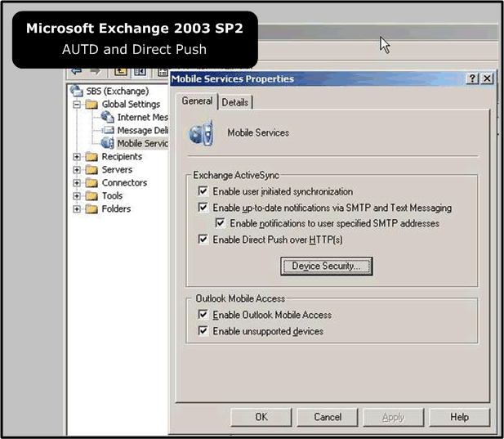
Task: Select the Message Delivery tree entry
Action: (x=142, y=130)
